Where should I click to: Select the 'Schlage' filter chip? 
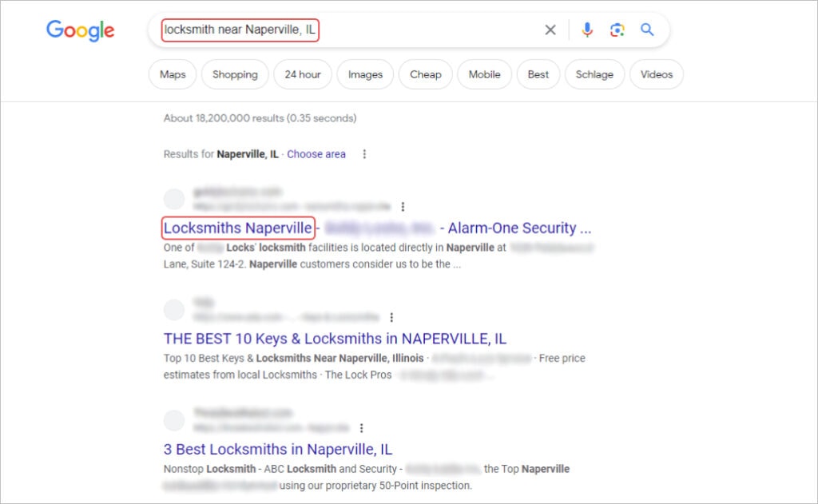(594, 74)
